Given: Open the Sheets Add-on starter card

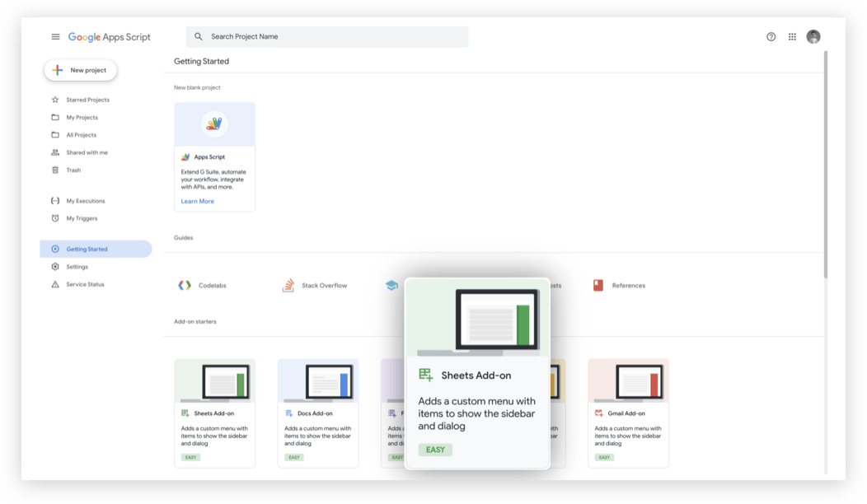Looking at the screenshot, I should (x=214, y=412).
